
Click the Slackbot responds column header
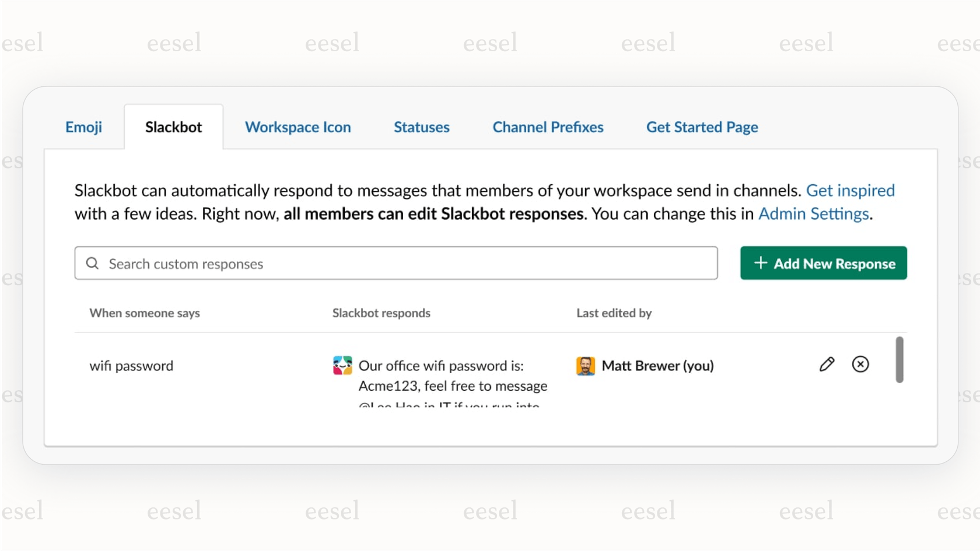pos(381,313)
